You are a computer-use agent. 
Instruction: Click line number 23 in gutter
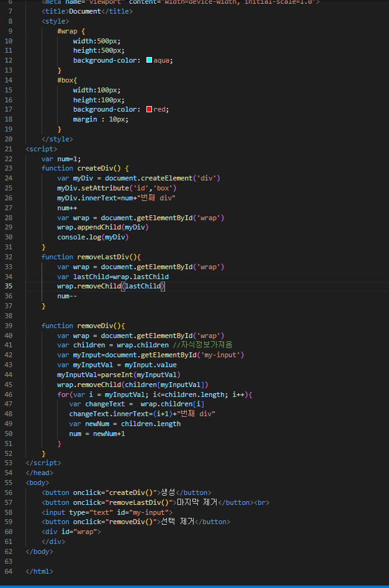pos(8,168)
